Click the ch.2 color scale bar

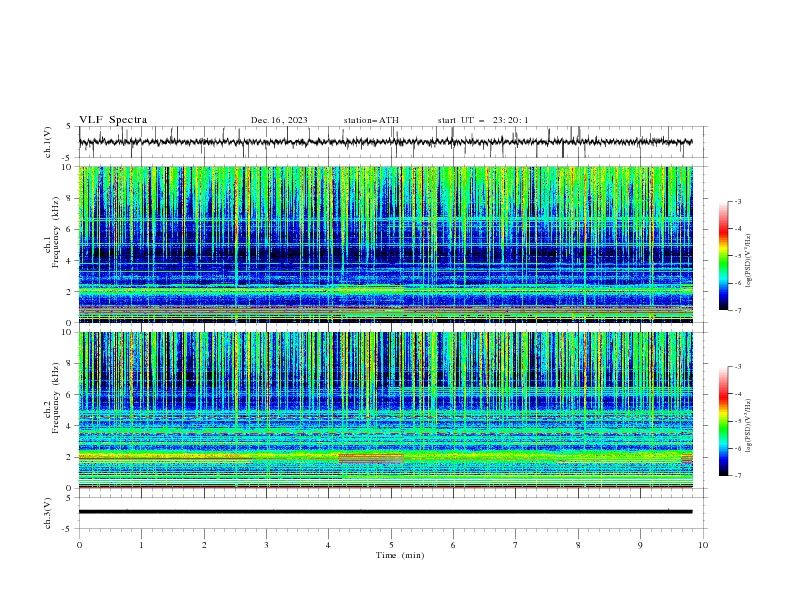tap(723, 421)
